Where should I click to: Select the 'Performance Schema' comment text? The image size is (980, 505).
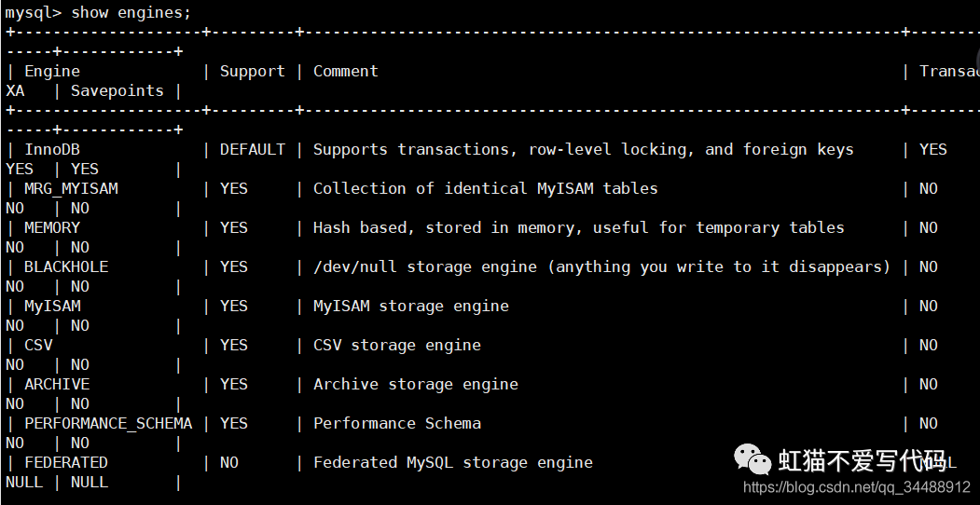(397, 423)
